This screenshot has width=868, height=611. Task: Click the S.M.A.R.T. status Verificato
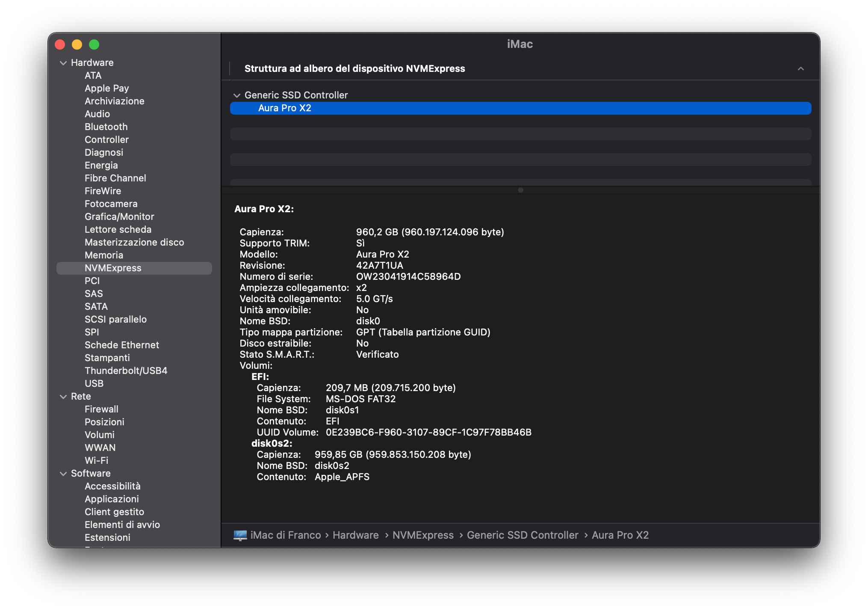click(378, 354)
